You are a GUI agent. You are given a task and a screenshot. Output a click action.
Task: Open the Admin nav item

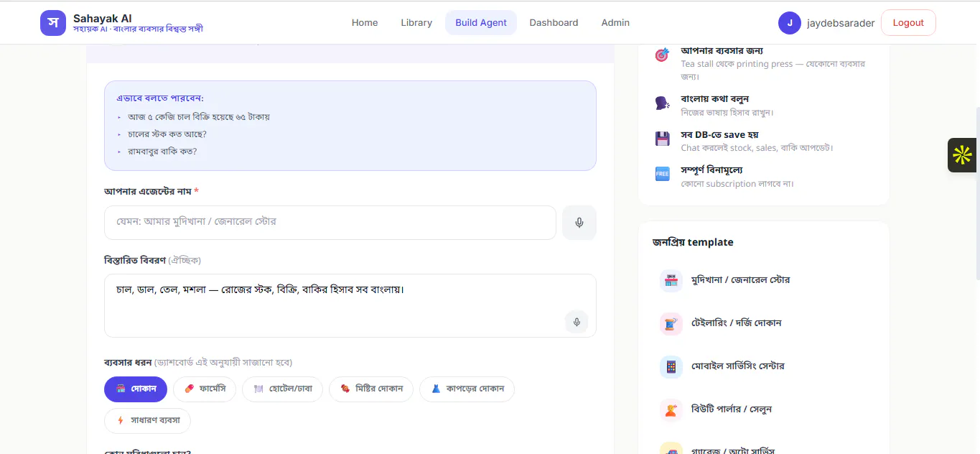615,23
